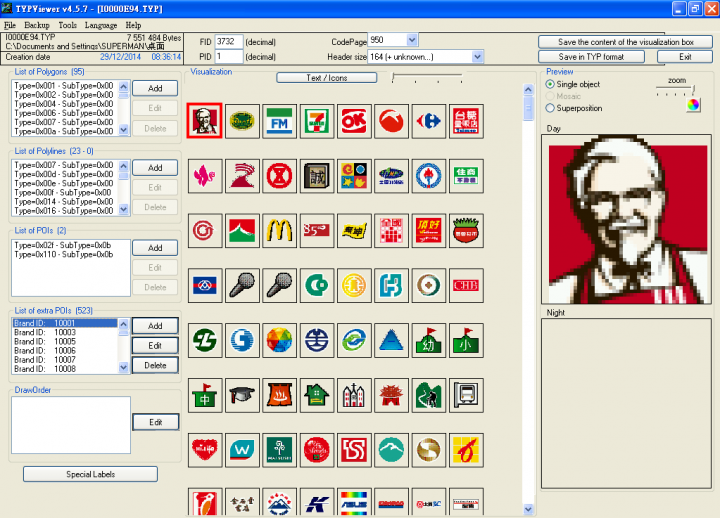The height and width of the screenshot is (518, 720).
Task: Click the PID input field
Action: click(228, 56)
